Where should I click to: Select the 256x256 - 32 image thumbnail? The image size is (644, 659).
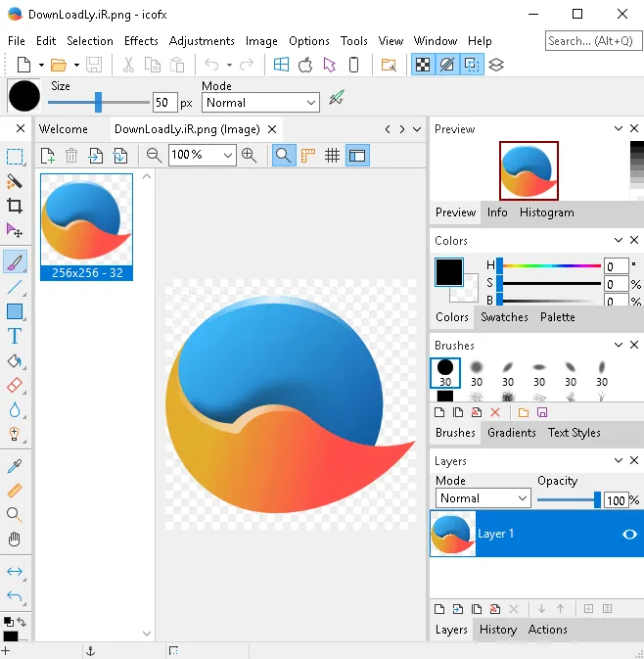[x=86, y=227]
